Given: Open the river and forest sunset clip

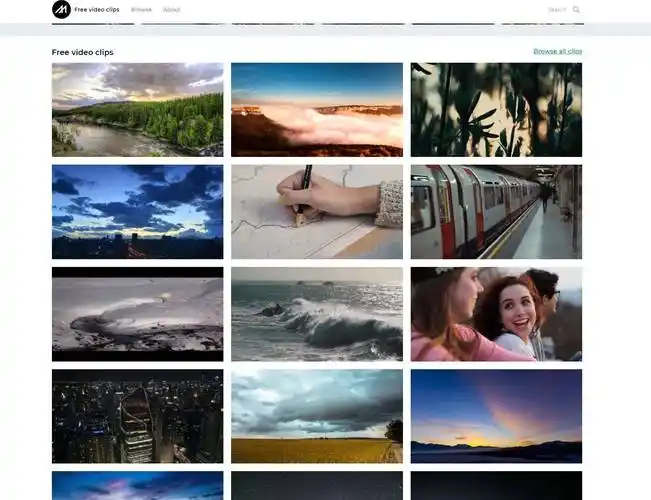Looking at the screenshot, I should (137, 110).
